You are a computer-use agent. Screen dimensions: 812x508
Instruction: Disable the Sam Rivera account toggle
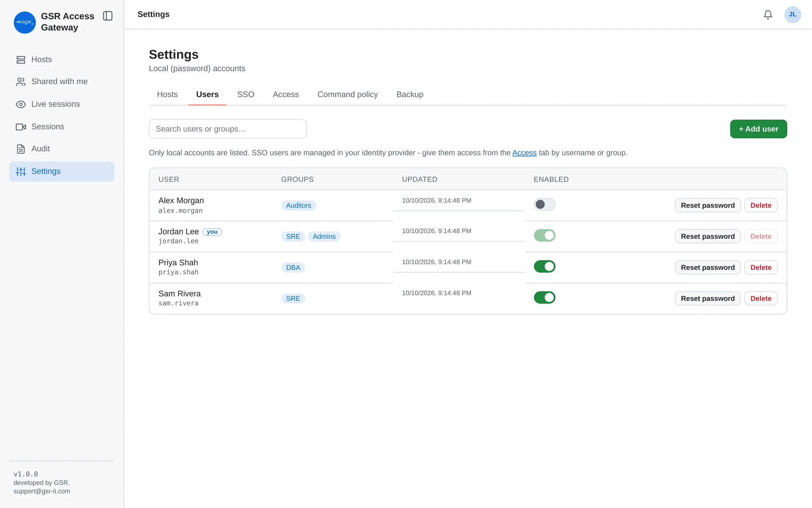tap(544, 297)
